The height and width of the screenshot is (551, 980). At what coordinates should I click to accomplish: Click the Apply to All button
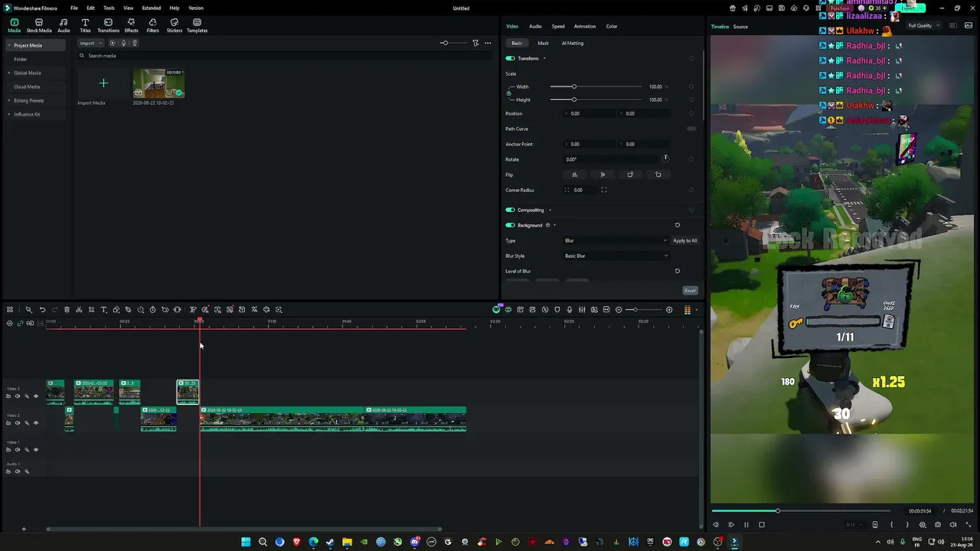click(x=685, y=240)
